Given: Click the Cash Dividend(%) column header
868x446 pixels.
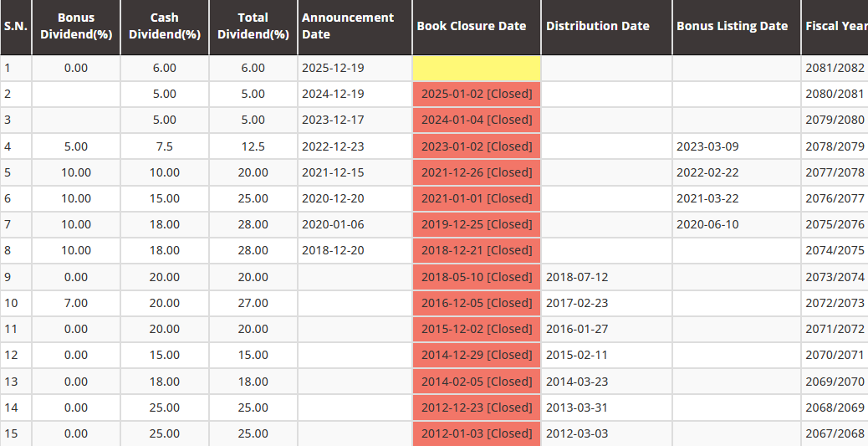Looking at the screenshot, I should (165, 26).
